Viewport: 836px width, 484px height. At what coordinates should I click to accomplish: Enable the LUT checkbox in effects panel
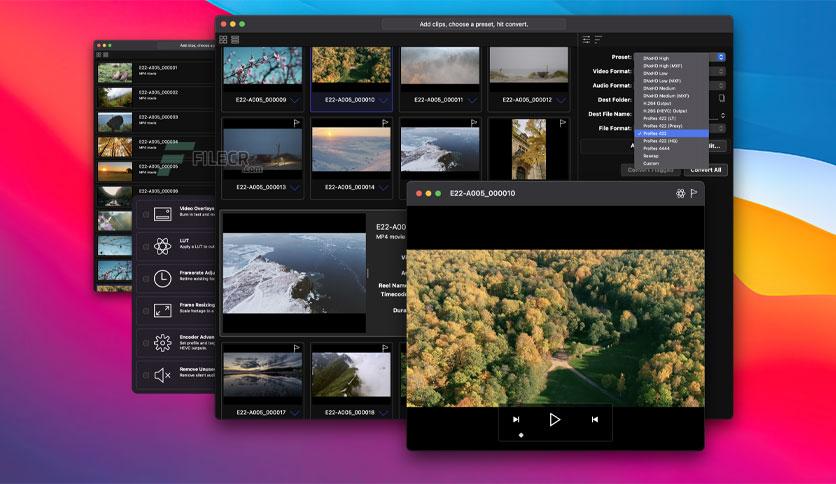[x=146, y=246]
